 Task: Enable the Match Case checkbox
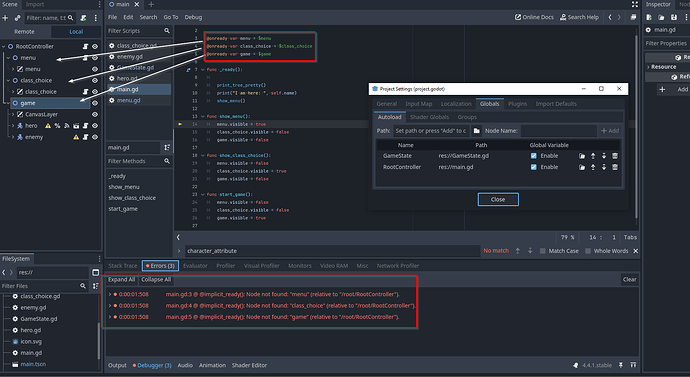pos(543,251)
